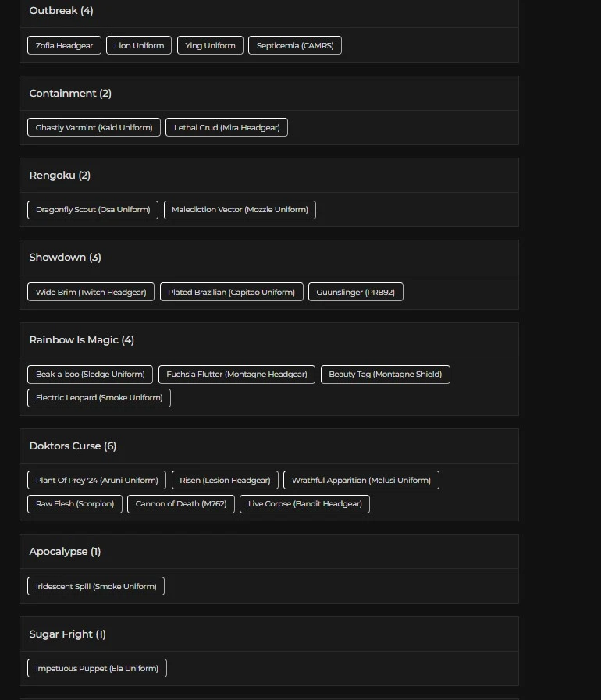Select Beauty Tag (Montagne Shield) item
The height and width of the screenshot is (700, 601).
(385, 375)
